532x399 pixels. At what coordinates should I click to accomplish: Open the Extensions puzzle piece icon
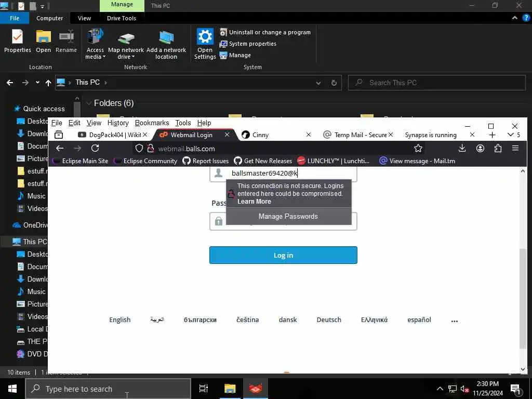[498, 148]
